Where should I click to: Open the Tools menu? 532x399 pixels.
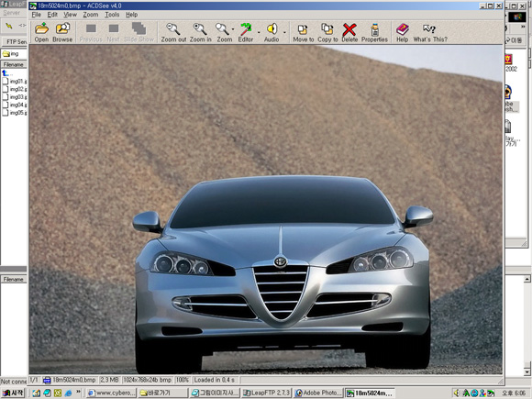point(112,15)
